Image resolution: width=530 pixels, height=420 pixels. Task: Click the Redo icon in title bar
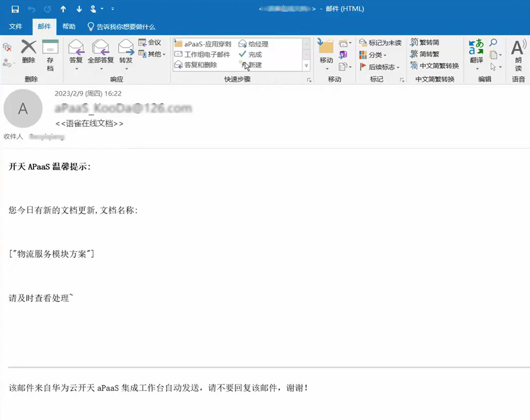(47, 9)
